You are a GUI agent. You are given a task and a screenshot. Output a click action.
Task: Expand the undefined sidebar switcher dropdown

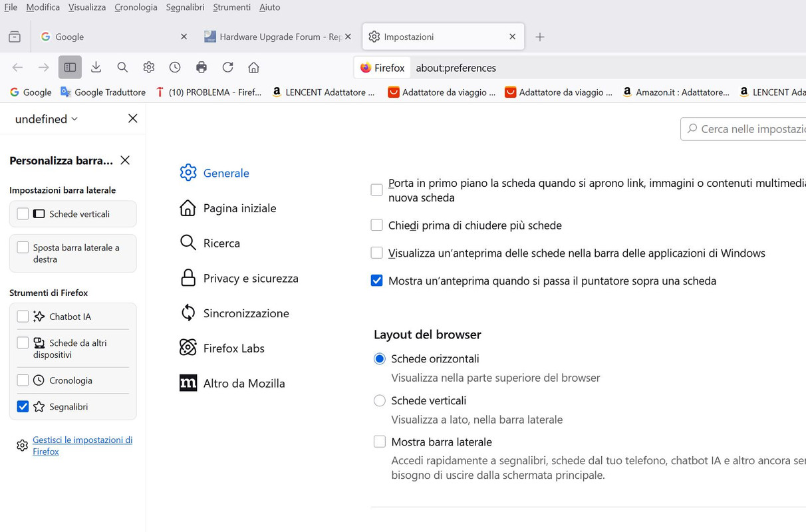coord(47,119)
